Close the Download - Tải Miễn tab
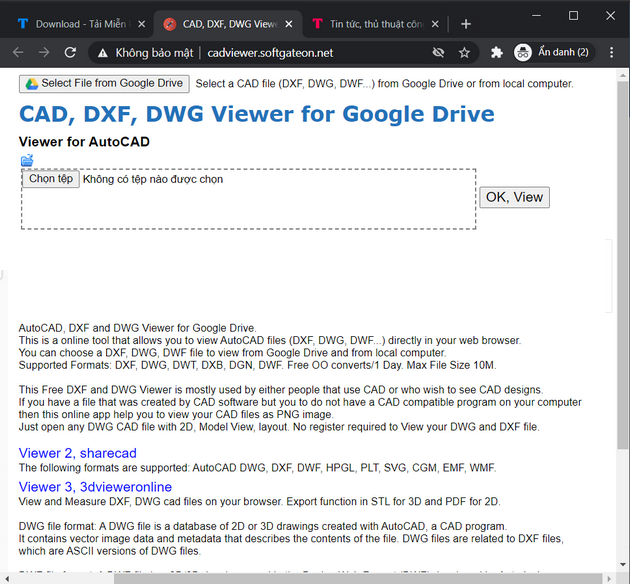630x584 pixels. point(141,24)
